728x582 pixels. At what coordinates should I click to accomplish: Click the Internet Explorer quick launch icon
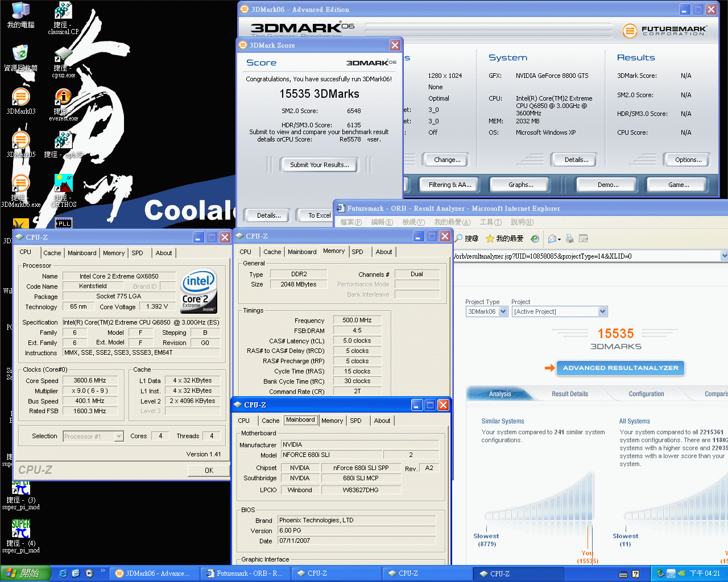[63, 573]
